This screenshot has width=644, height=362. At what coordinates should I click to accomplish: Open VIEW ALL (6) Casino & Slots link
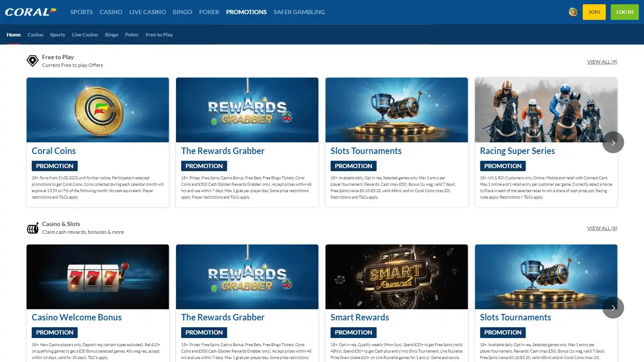point(602,228)
